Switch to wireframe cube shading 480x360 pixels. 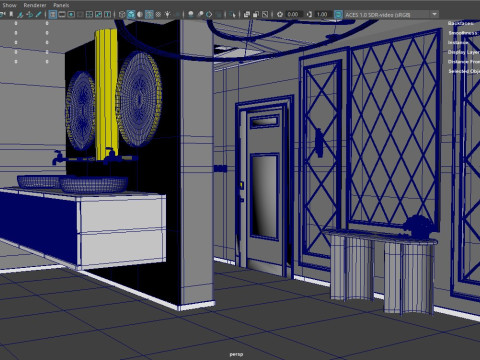[x=122, y=14]
